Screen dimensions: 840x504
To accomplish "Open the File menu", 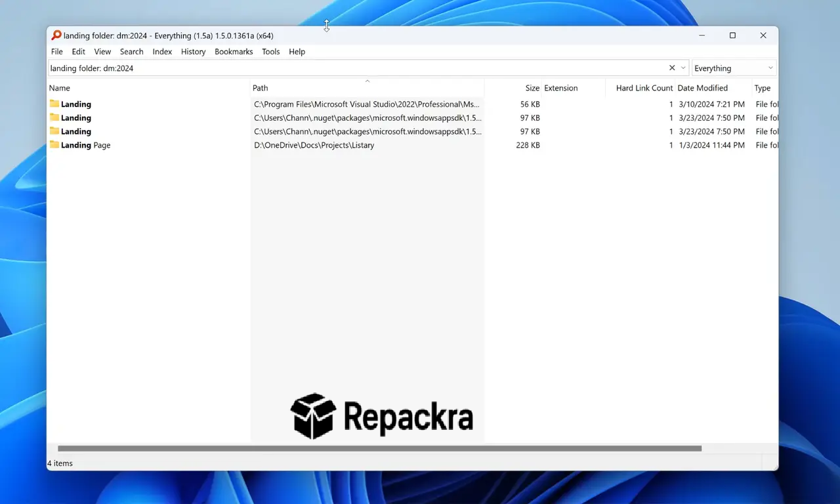I will point(57,52).
